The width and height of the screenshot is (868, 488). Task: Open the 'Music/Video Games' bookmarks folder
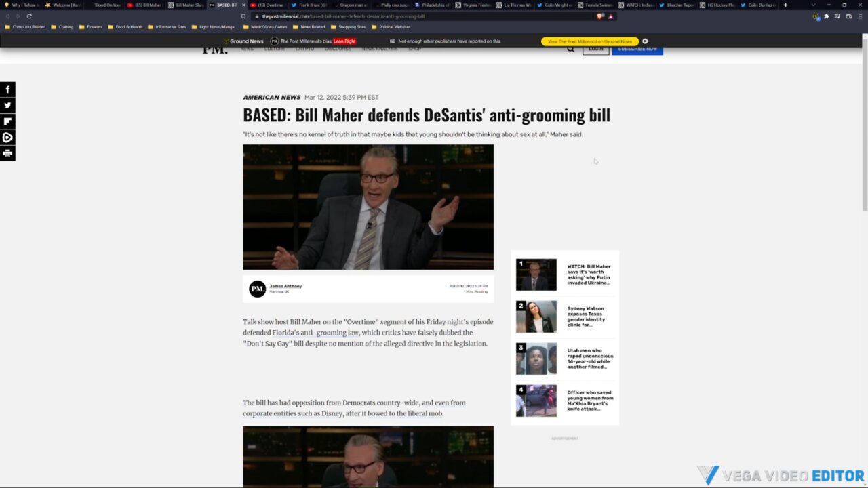point(266,27)
